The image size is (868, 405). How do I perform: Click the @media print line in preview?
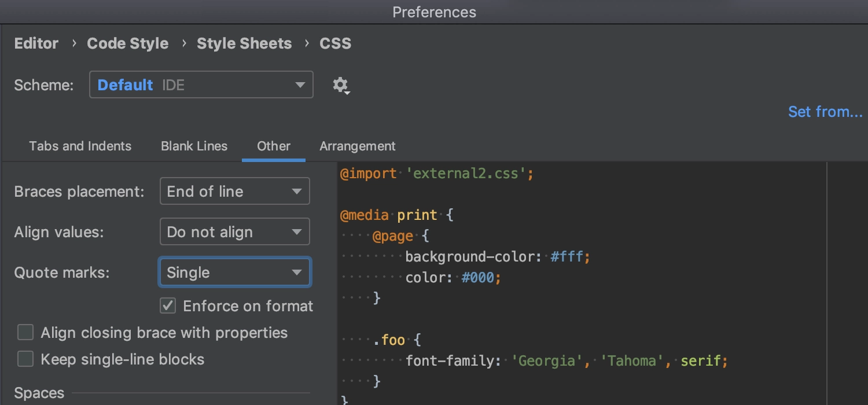coord(397,215)
